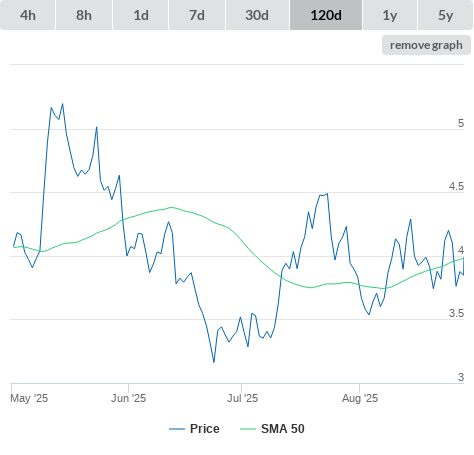474x455 pixels.
Task: Click the Aug '25 axis label
Action: coord(360,398)
